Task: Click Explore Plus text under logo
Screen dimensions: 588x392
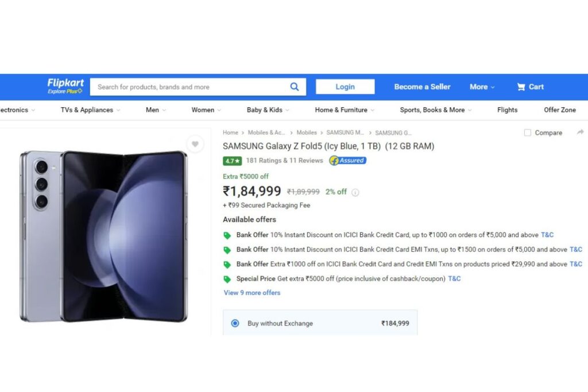Action: 64,91
